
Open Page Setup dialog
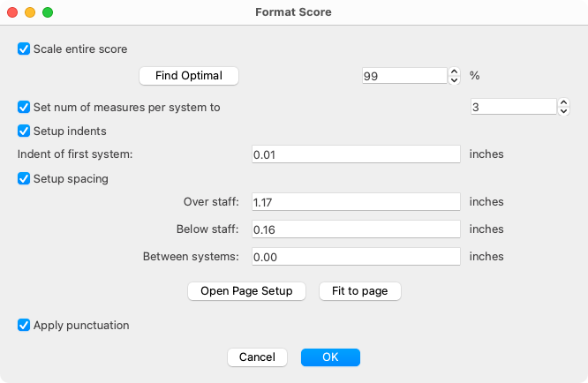pyautogui.click(x=246, y=291)
